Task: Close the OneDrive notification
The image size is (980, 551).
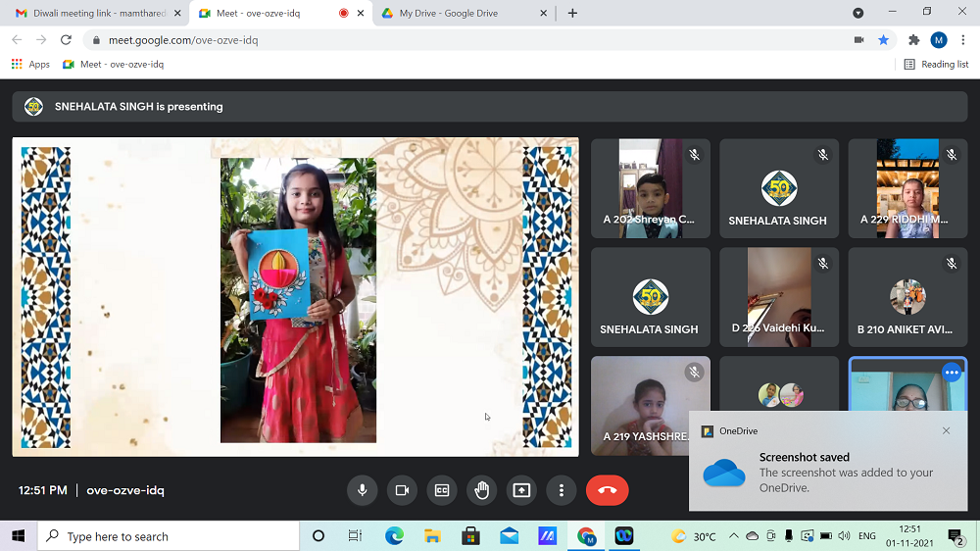Action: (x=946, y=430)
